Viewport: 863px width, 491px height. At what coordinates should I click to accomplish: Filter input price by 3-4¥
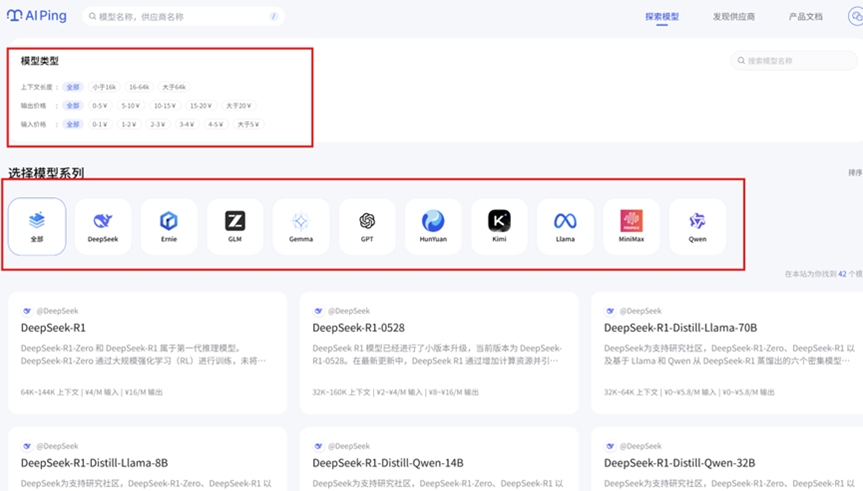[x=187, y=124]
